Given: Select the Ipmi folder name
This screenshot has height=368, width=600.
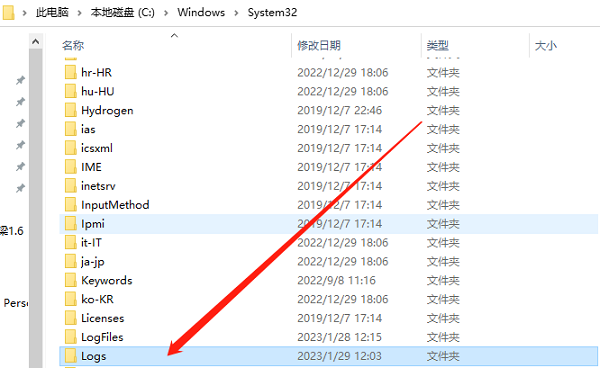Looking at the screenshot, I should coord(93,224).
